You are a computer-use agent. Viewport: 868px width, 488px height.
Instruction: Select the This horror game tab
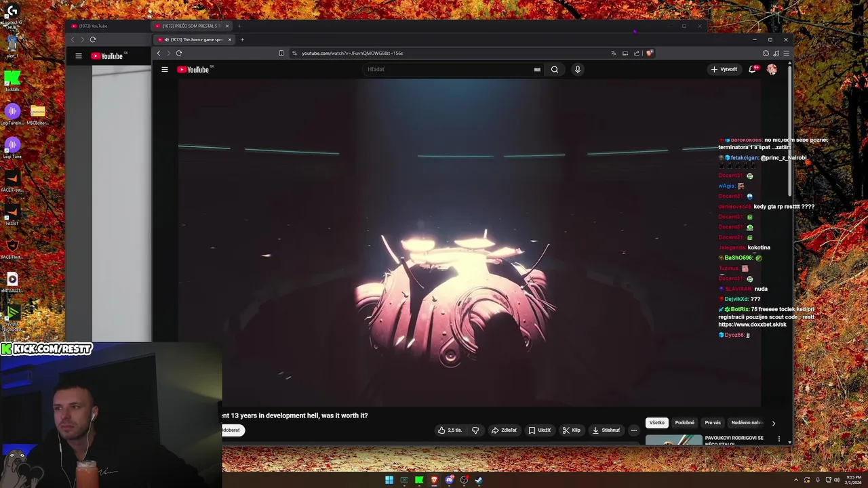195,39
